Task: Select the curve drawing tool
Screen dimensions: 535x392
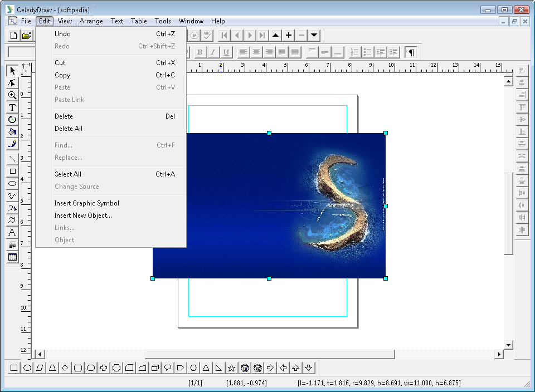Action: coord(12,195)
